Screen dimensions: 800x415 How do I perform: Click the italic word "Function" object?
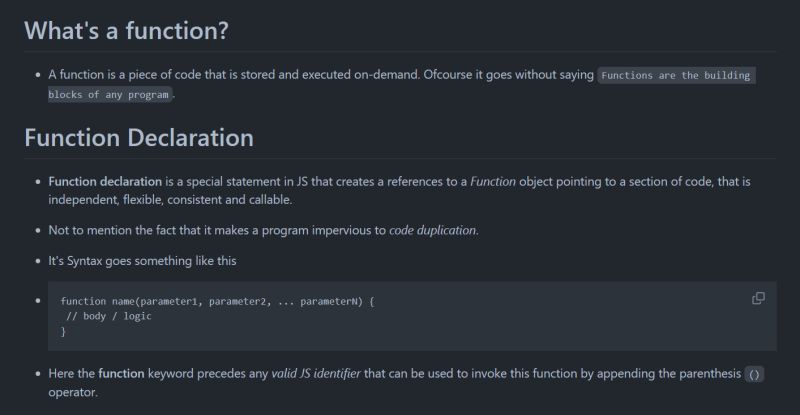tap(493, 182)
